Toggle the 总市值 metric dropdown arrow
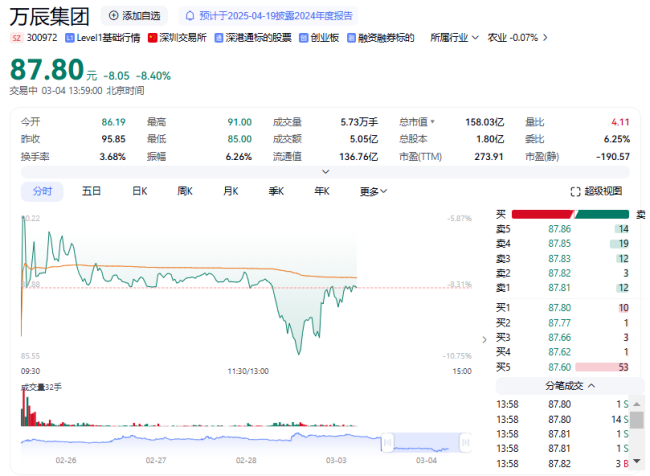 (x=433, y=122)
